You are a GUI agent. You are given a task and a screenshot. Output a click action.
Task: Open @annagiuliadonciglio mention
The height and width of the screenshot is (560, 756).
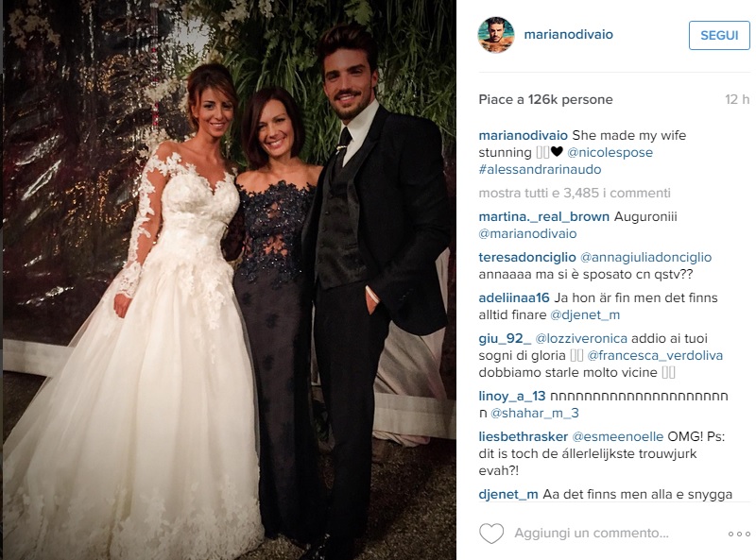point(645,258)
